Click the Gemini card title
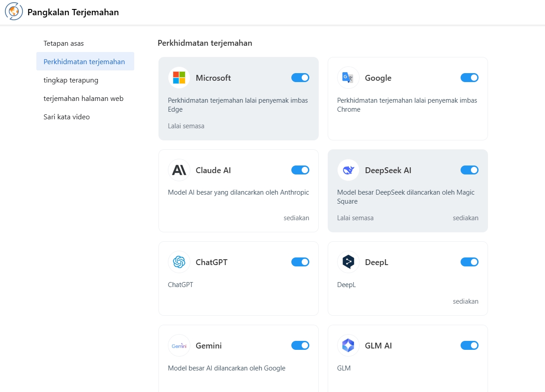This screenshot has height=392, width=545. click(209, 345)
